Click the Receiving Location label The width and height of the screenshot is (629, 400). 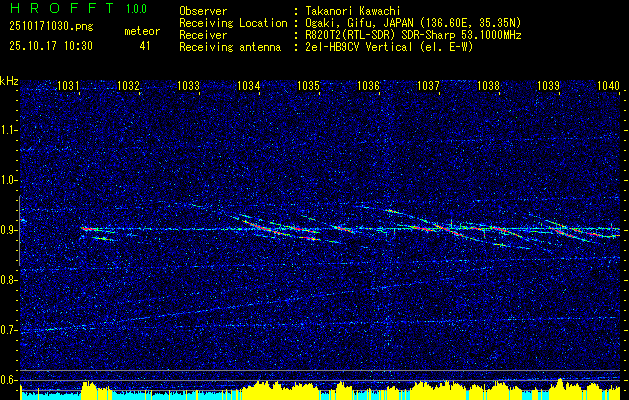(233, 24)
